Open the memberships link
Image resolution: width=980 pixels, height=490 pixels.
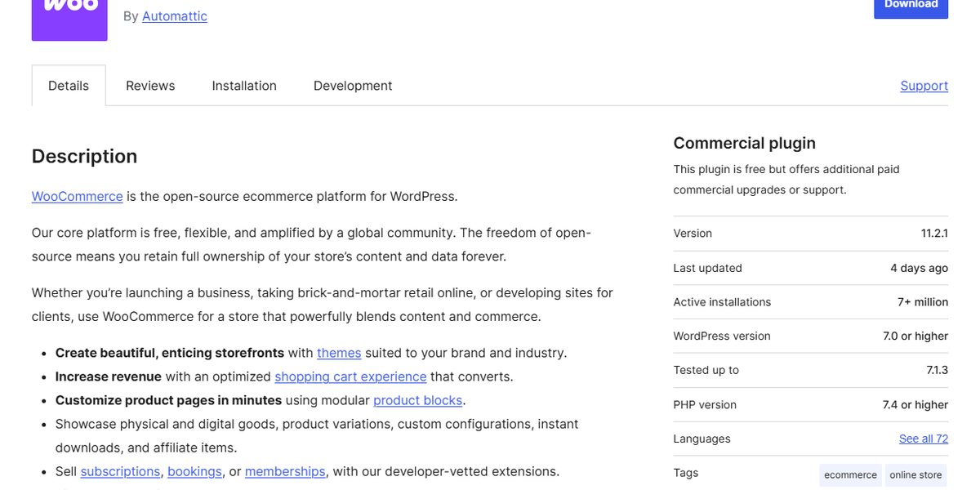pos(285,471)
